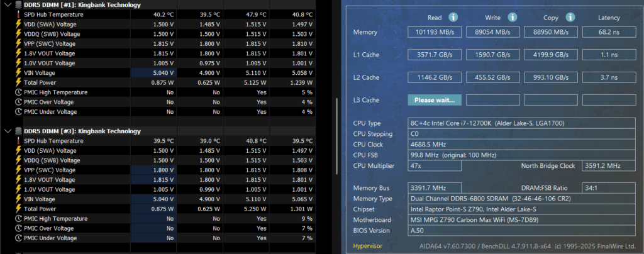Viewport: 644px width, 254px height.
Task: Select the CPU Type field with i7-12700K
Action: [x=521, y=123]
